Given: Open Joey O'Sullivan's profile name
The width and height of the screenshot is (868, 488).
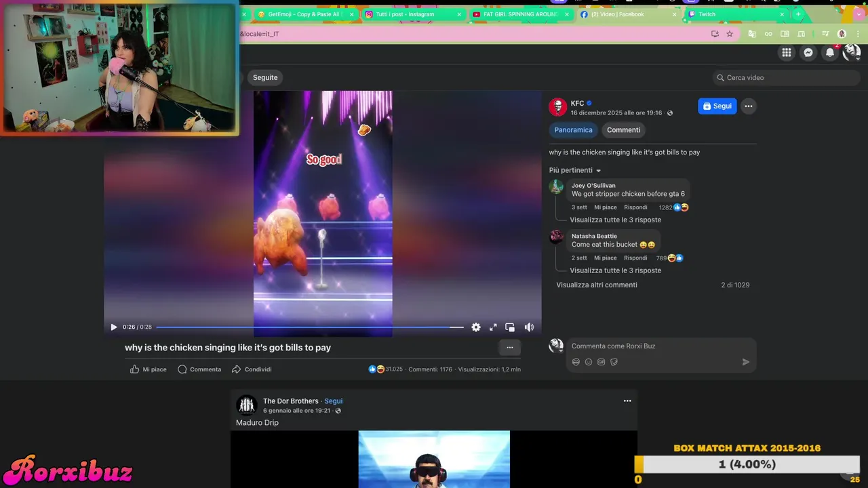Looking at the screenshot, I should click(x=593, y=185).
